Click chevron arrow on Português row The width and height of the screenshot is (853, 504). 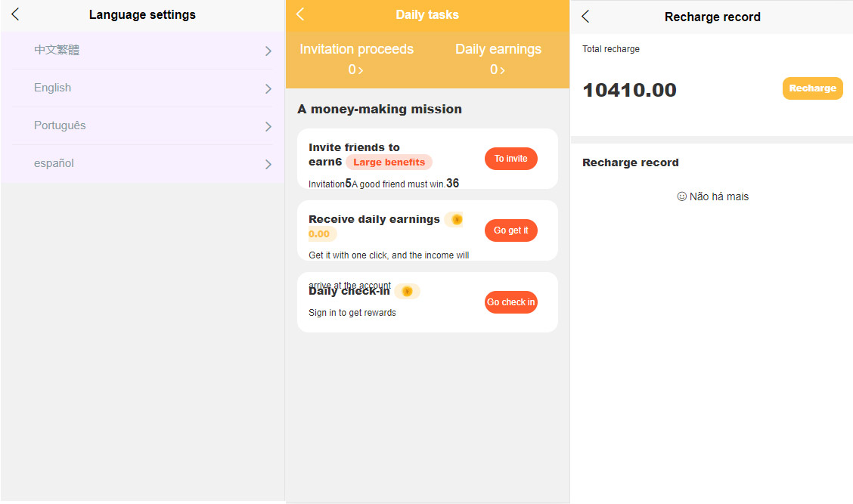tap(268, 127)
